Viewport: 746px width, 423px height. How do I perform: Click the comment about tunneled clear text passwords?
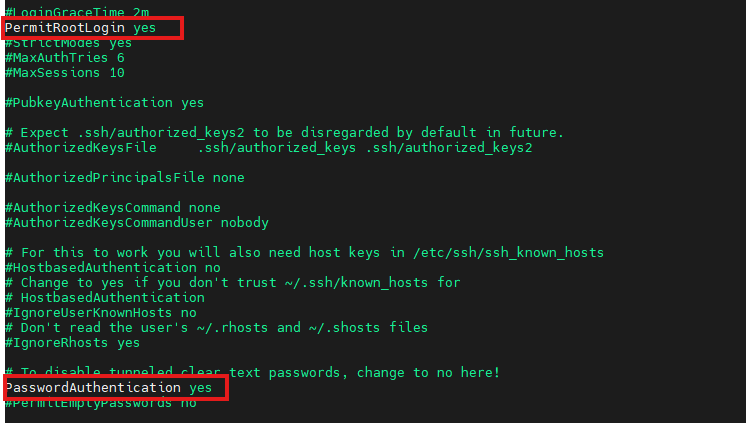(x=252, y=372)
